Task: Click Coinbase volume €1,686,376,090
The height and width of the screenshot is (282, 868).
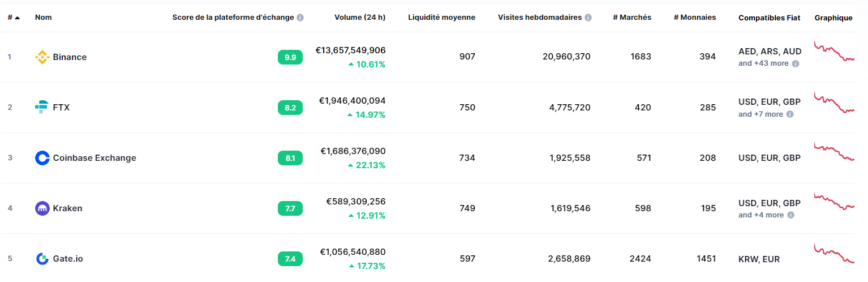Action: pyautogui.click(x=353, y=151)
